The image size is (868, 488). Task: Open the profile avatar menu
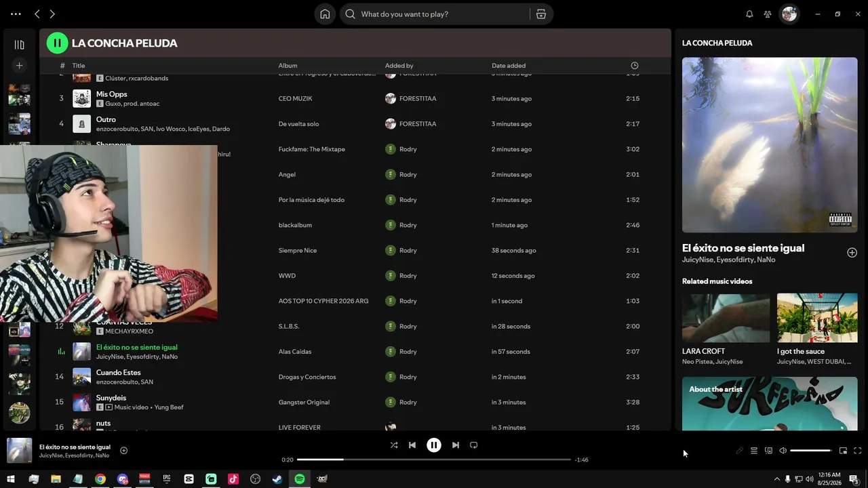tap(789, 14)
